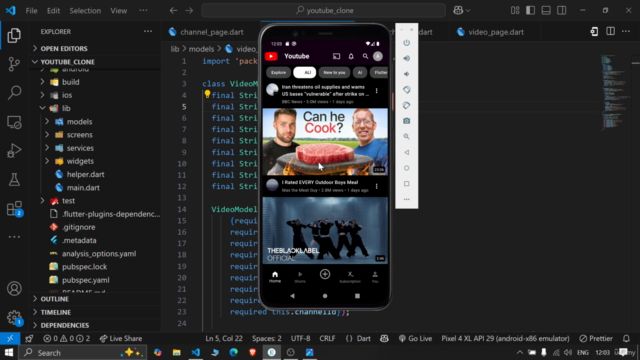Image resolution: width=640 pixels, height=360 pixels.
Task: Open the Search view in activity bar
Action: [14, 93]
